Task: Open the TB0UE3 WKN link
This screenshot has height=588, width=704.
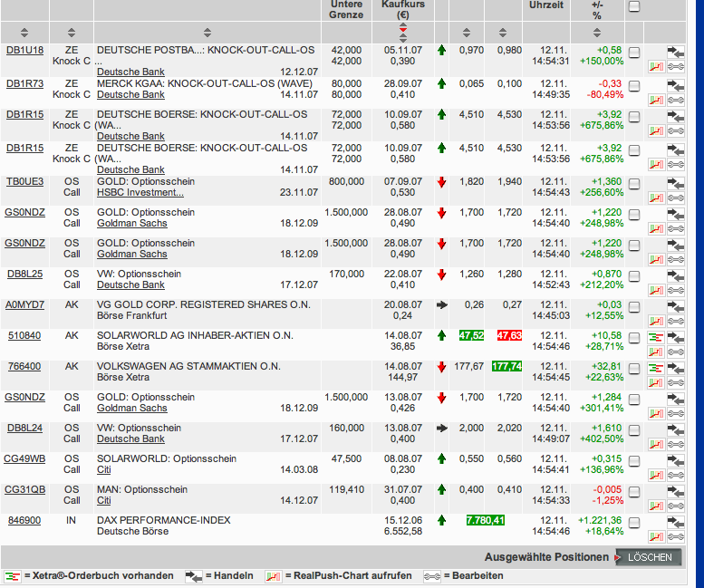Action: tap(24, 181)
